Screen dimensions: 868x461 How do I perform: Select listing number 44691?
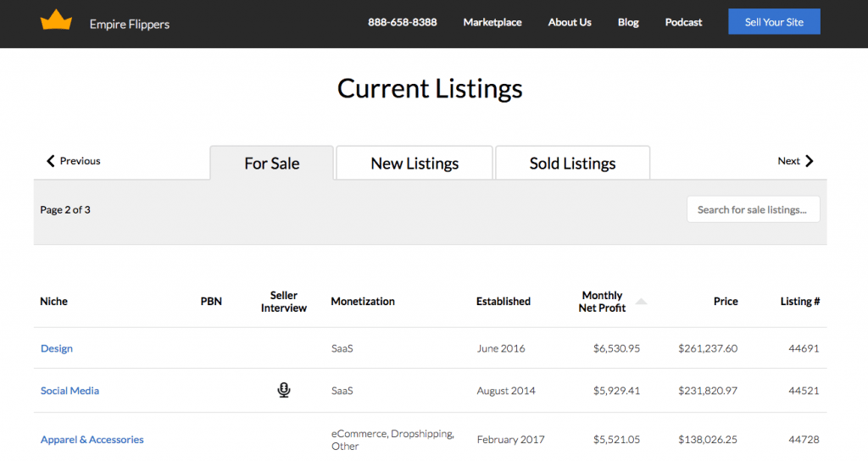click(804, 348)
